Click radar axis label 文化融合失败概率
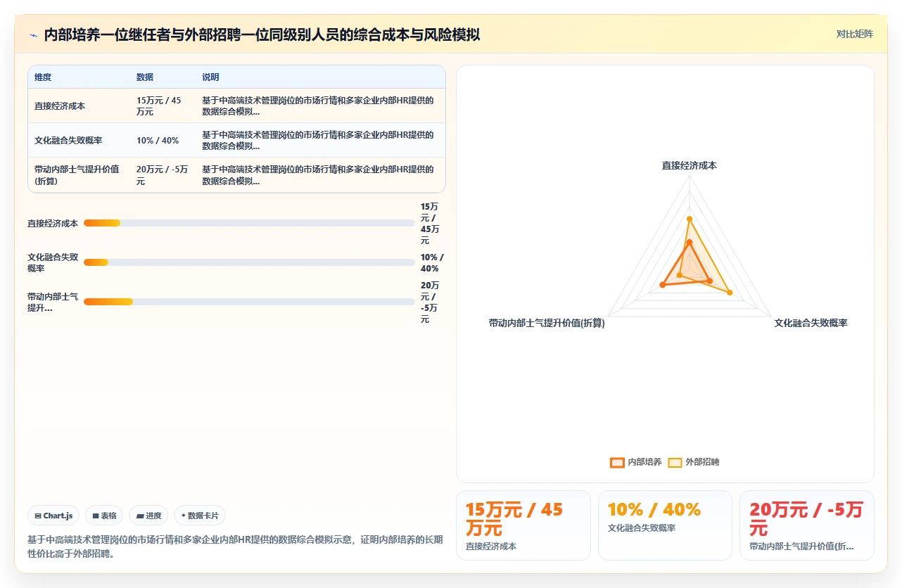902x588 pixels. (x=811, y=323)
